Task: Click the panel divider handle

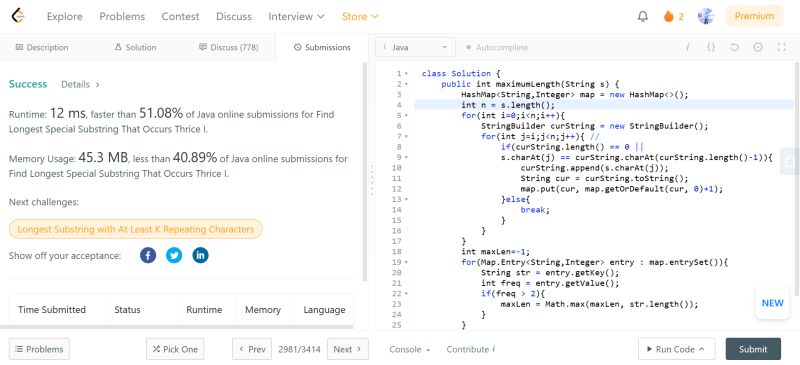Action: [372, 180]
